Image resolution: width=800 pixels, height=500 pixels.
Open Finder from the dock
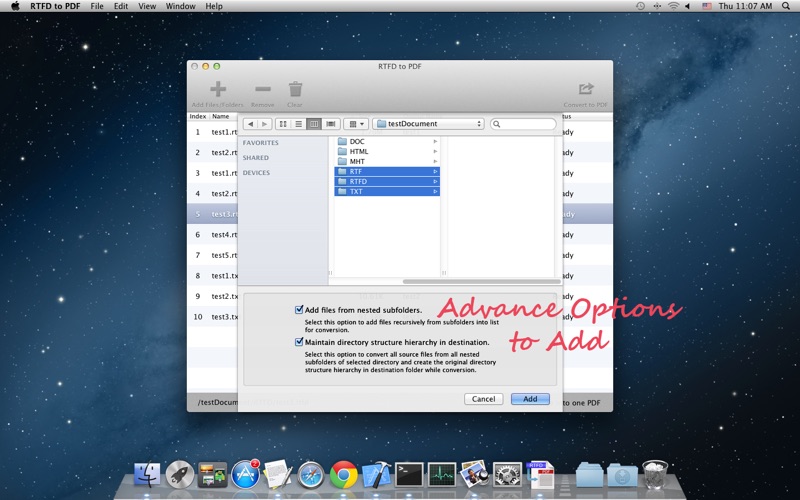click(147, 475)
